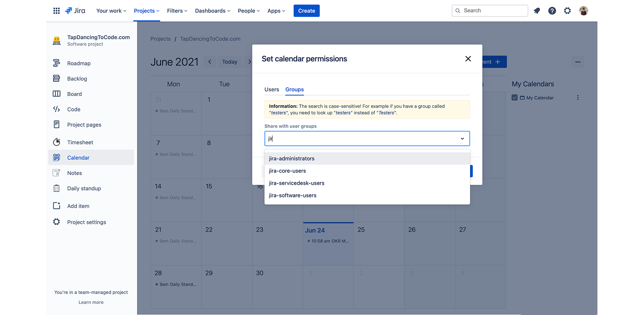
Task: Select the Jun 24 calendar cell
Action: pyautogui.click(x=328, y=244)
